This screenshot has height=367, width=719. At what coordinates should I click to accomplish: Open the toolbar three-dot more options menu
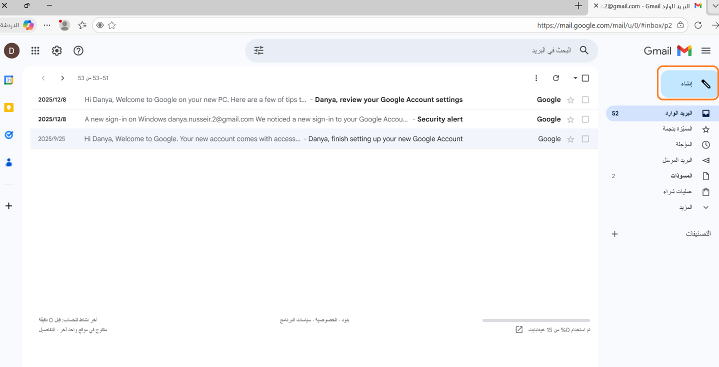coord(536,78)
